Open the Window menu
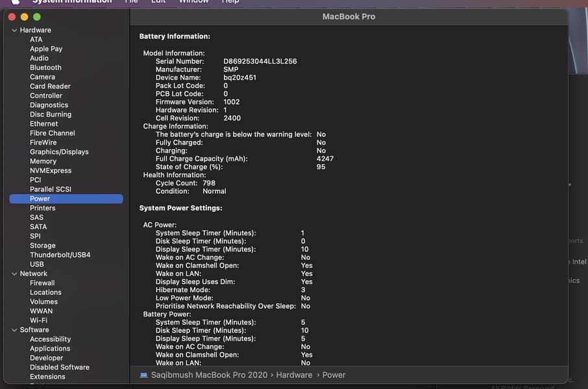The width and height of the screenshot is (588, 389). pos(193,2)
